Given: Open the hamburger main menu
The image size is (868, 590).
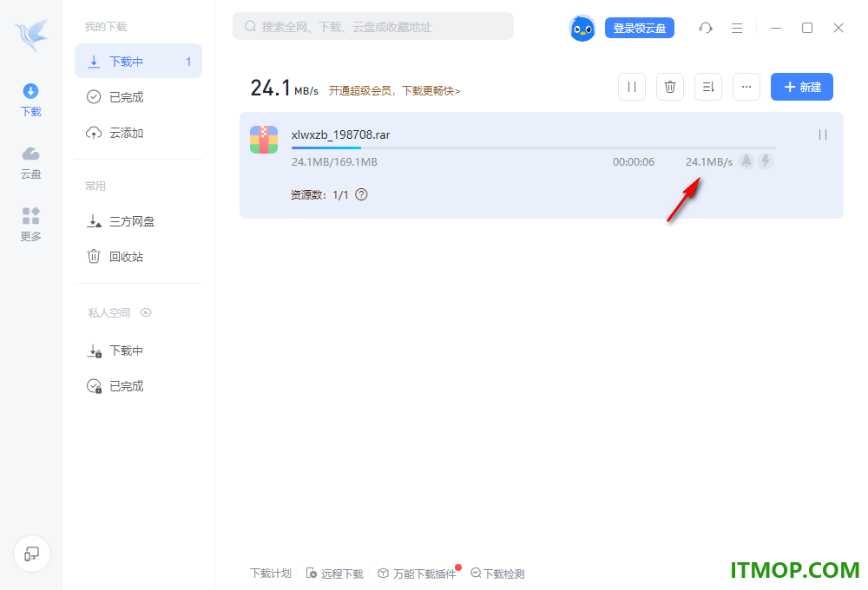Looking at the screenshot, I should (737, 28).
